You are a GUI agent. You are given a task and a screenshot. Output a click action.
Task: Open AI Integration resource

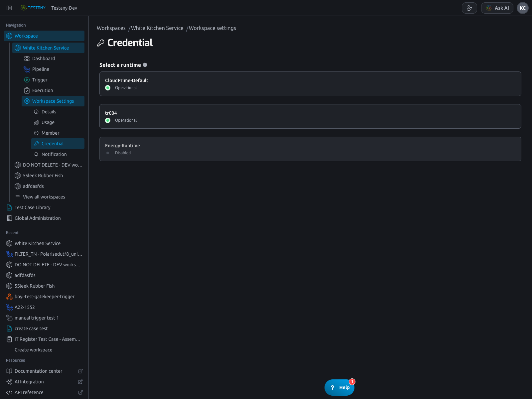pos(44,382)
